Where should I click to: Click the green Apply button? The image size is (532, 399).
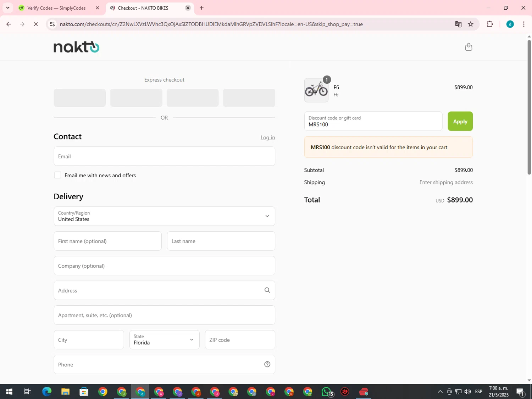point(460,121)
